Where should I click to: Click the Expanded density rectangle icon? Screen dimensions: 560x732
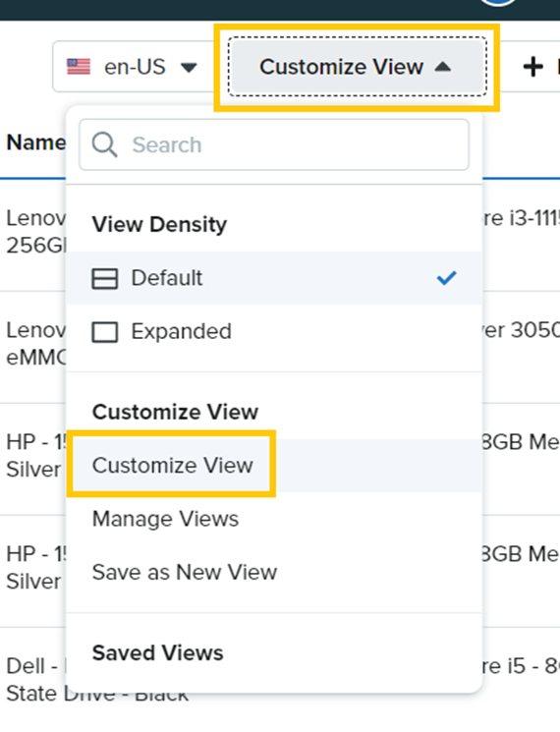click(104, 332)
